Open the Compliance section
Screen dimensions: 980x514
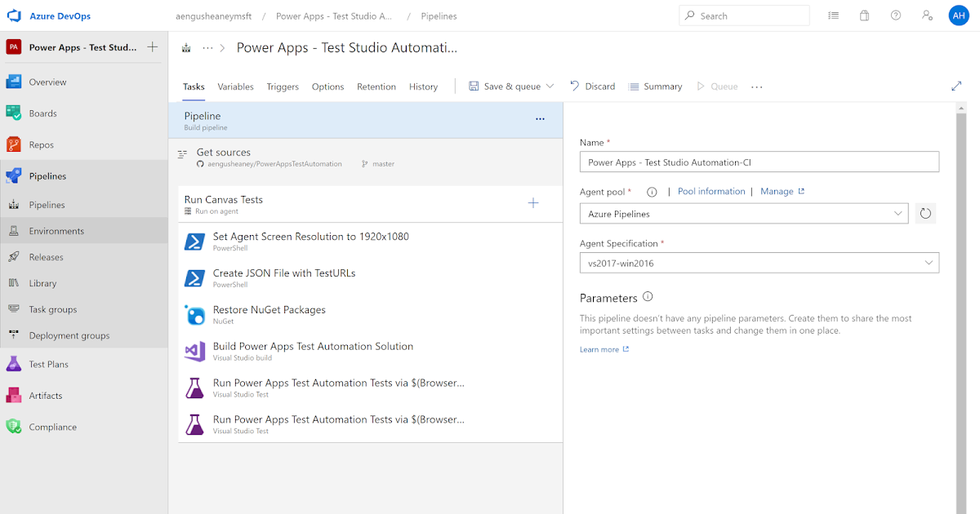tap(52, 427)
